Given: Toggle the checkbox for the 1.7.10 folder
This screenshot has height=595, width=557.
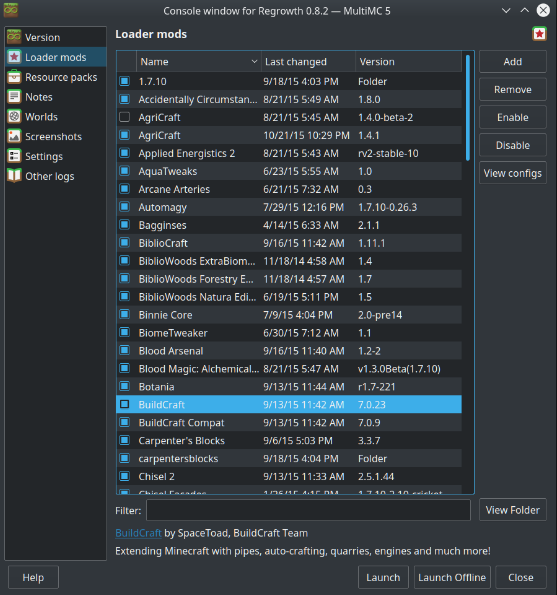Looking at the screenshot, I should point(124,81).
